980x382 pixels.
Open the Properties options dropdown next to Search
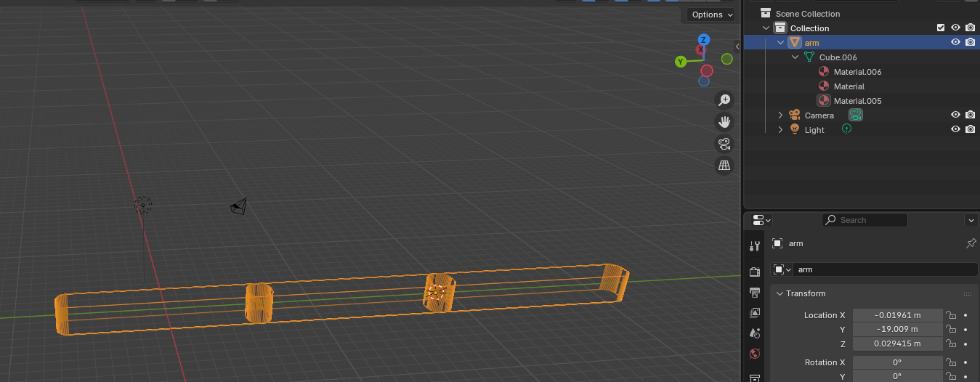point(971,220)
